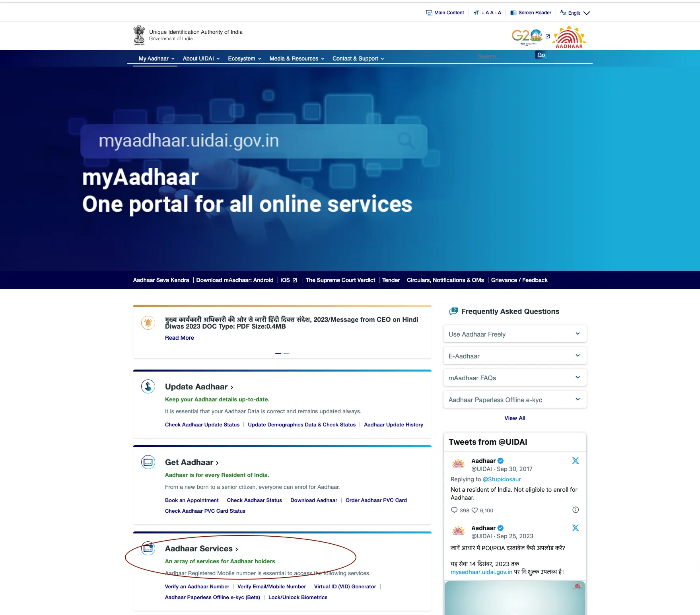Click the Aadhaar logo in header
The width and height of the screenshot is (700, 615).
[569, 37]
